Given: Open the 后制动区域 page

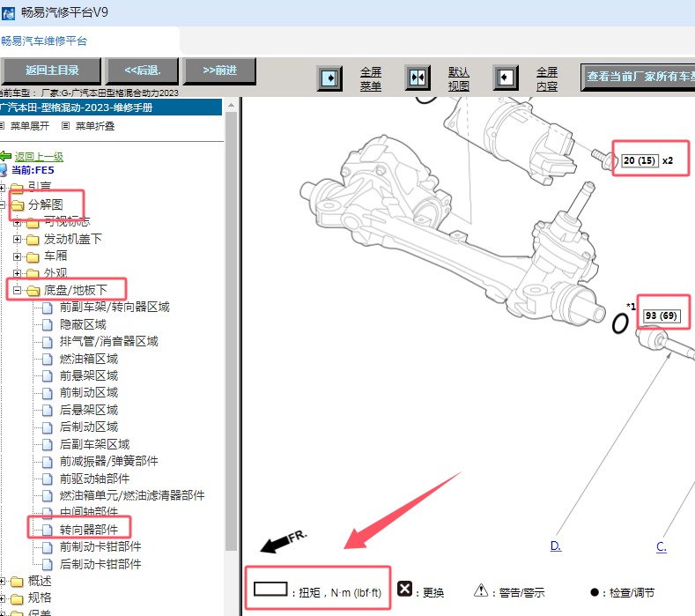Looking at the screenshot, I should (89, 427).
